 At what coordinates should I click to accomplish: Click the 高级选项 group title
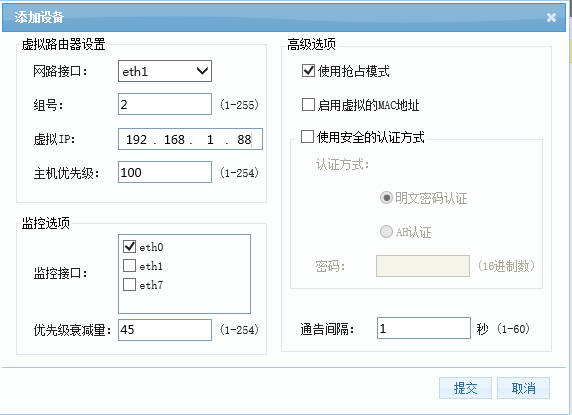coord(311,44)
